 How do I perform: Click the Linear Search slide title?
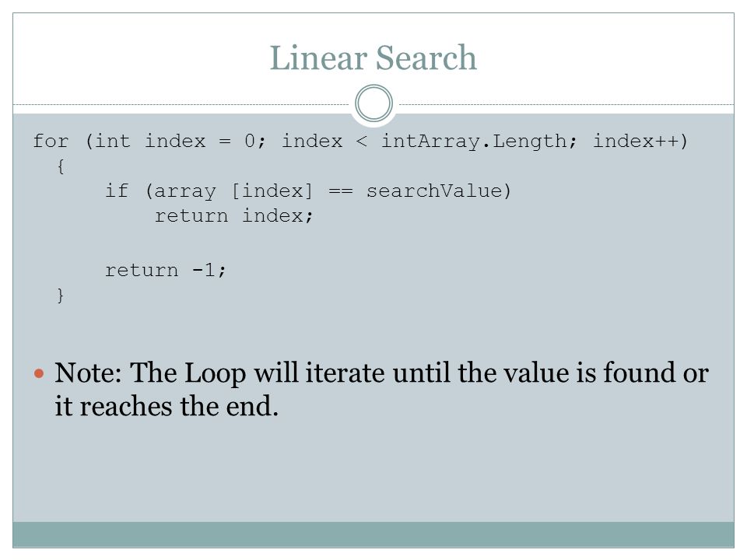click(373, 58)
